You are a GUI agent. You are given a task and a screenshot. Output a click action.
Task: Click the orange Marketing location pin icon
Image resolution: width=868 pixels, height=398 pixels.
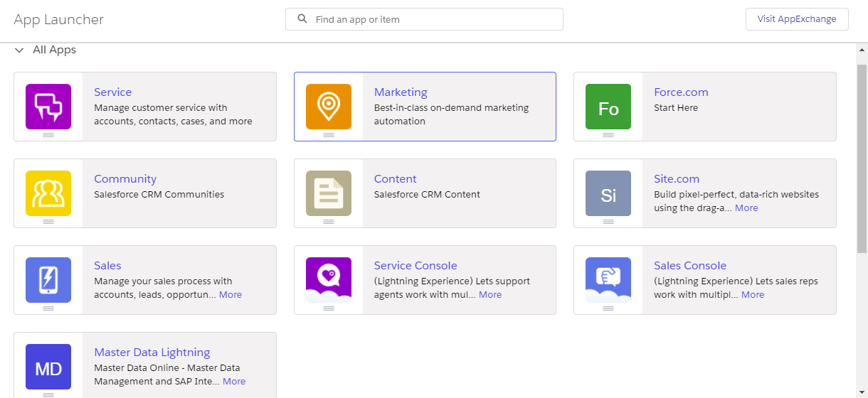click(x=328, y=107)
